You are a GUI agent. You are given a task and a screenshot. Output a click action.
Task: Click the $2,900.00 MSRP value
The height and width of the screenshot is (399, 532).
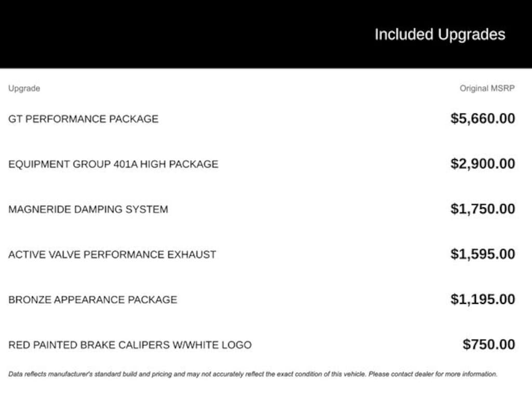pyautogui.click(x=483, y=164)
